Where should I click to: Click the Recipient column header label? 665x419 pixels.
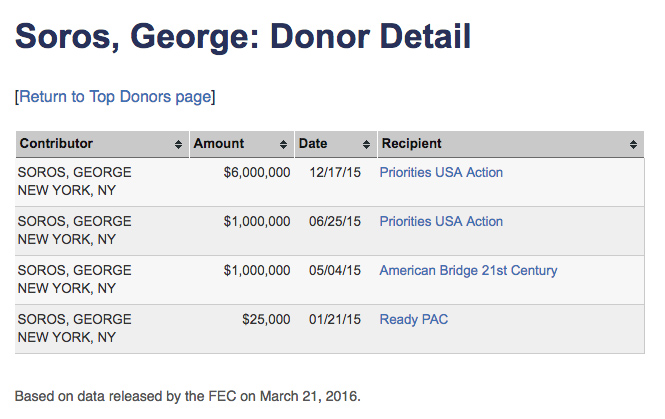(x=411, y=144)
